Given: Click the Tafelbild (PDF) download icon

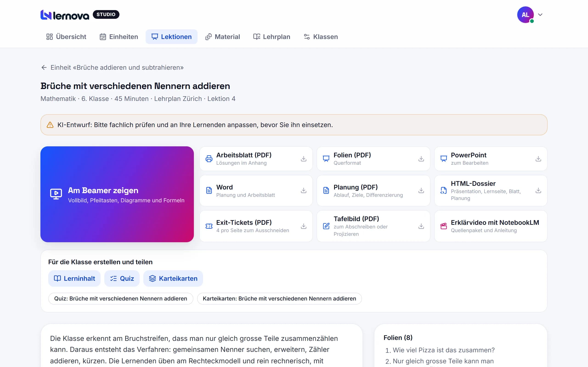Looking at the screenshot, I should point(421,226).
